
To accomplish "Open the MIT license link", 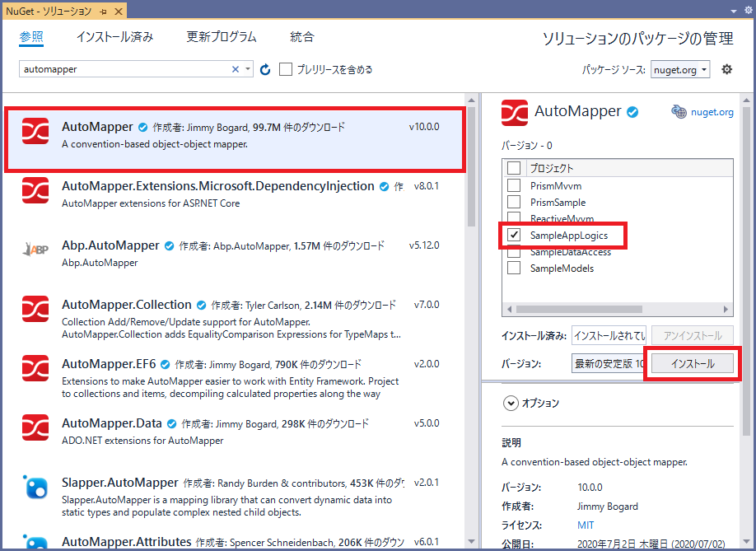I will [x=586, y=525].
